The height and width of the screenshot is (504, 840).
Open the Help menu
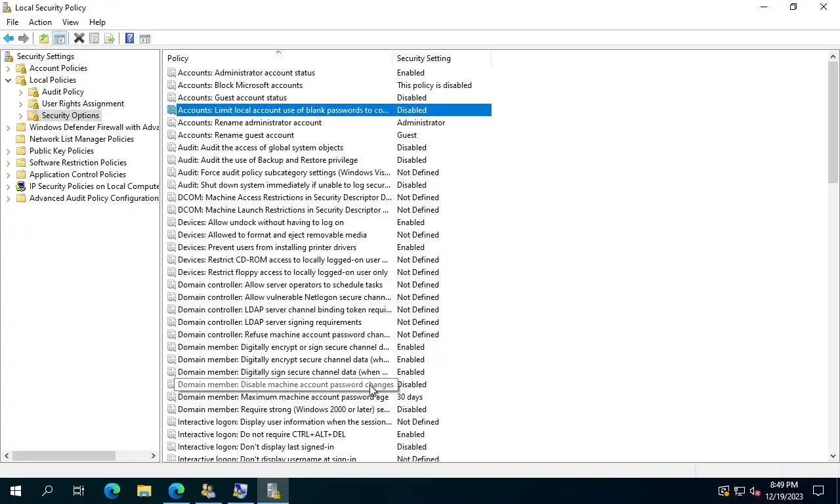(97, 22)
